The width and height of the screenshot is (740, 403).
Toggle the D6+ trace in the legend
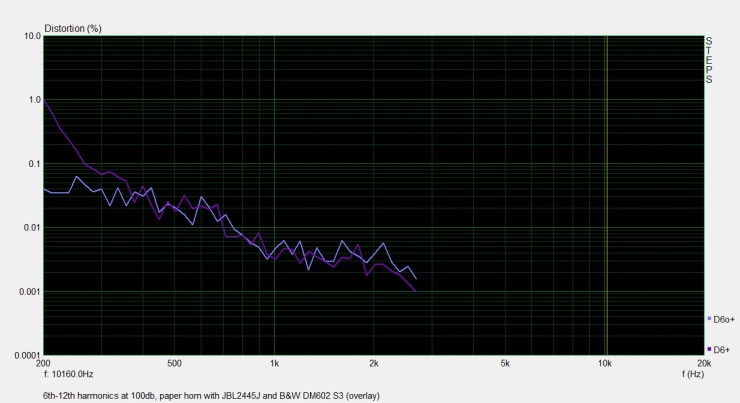718,350
